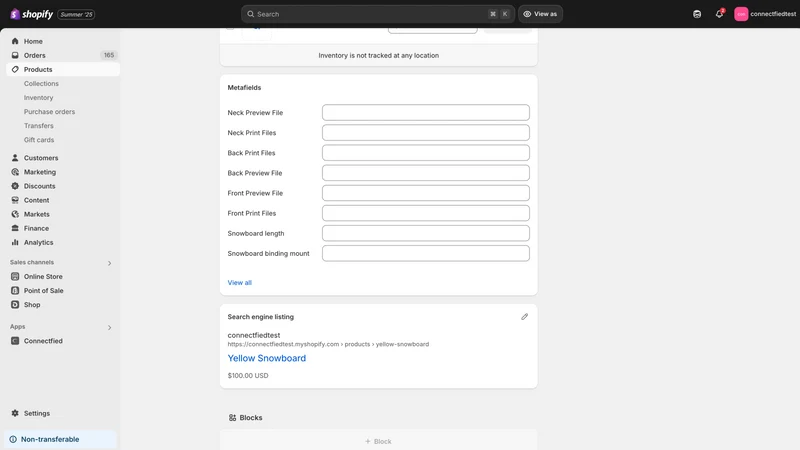Click the View all metafields link

pos(239,283)
